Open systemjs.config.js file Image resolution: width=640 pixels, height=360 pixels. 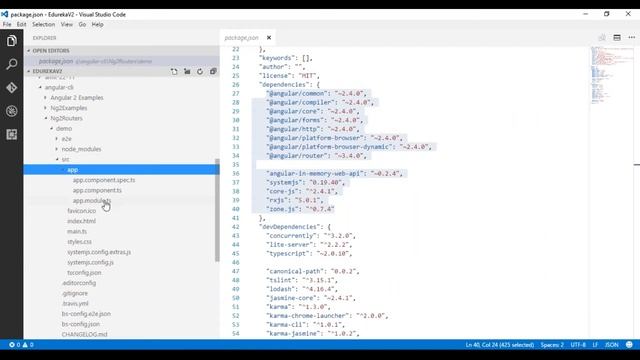90,262
